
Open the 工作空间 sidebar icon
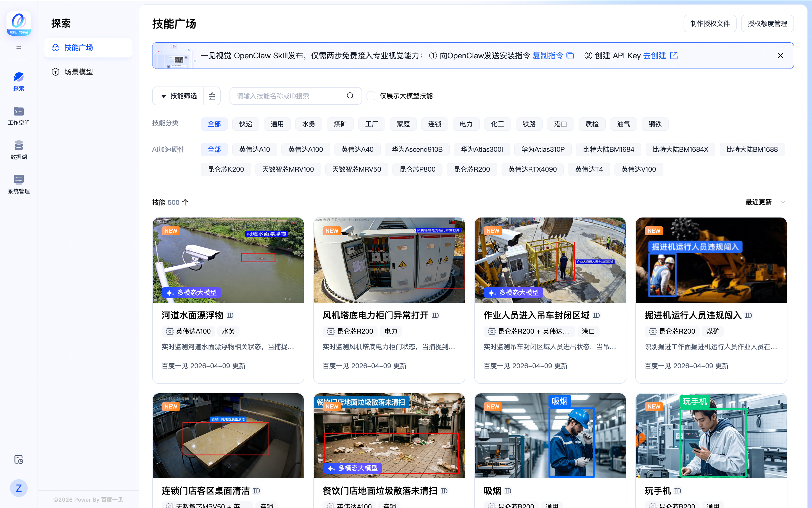[x=19, y=116]
